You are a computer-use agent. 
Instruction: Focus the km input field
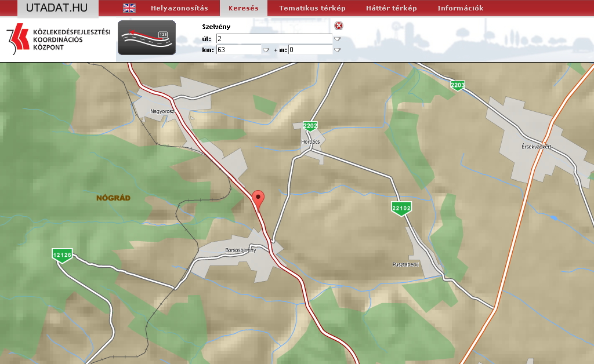tap(238, 50)
